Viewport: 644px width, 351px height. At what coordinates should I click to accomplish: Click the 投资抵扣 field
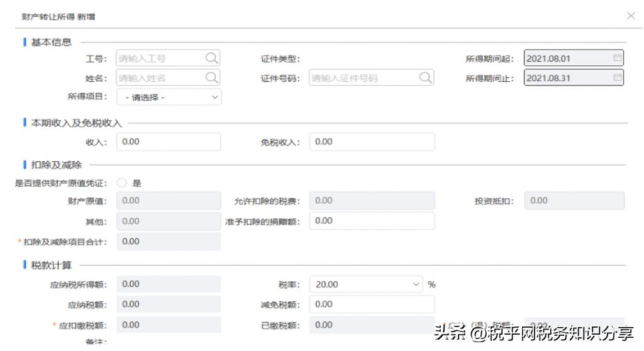[x=575, y=201]
